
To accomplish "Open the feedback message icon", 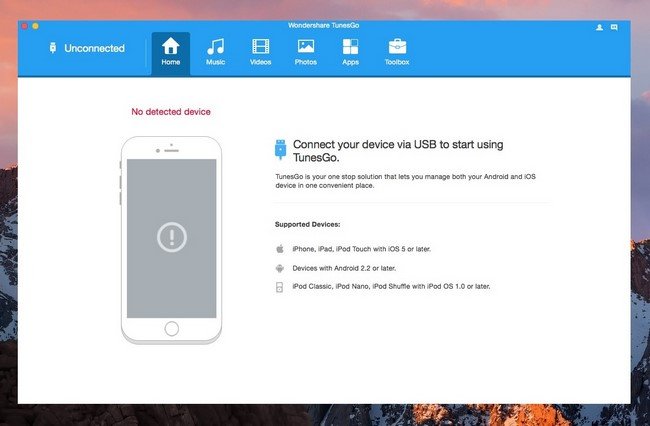I will coord(614,27).
